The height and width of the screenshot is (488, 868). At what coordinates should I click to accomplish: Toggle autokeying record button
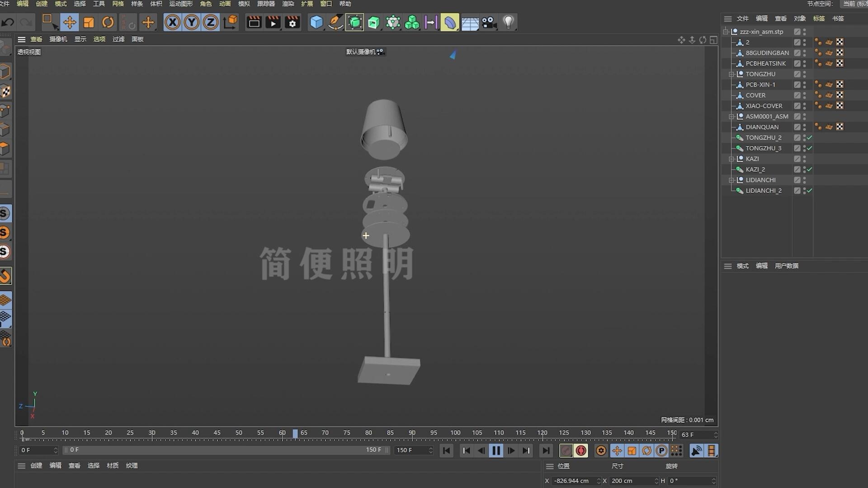(581, 450)
